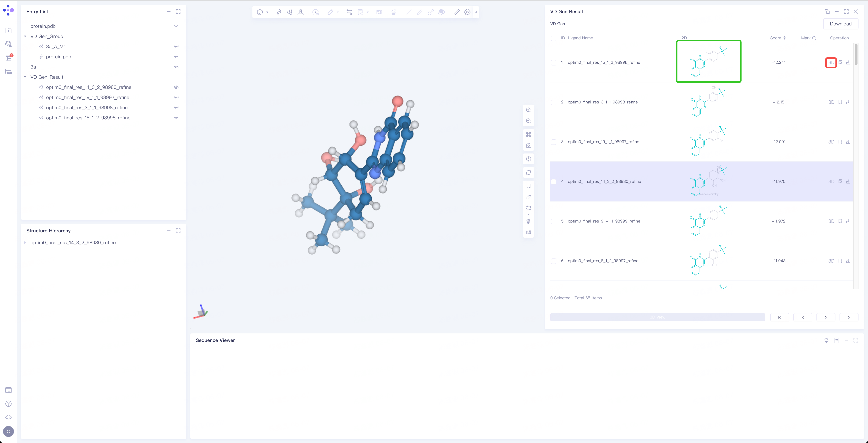Click the swap arrows icon in viewer side toolbar

pos(528,221)
